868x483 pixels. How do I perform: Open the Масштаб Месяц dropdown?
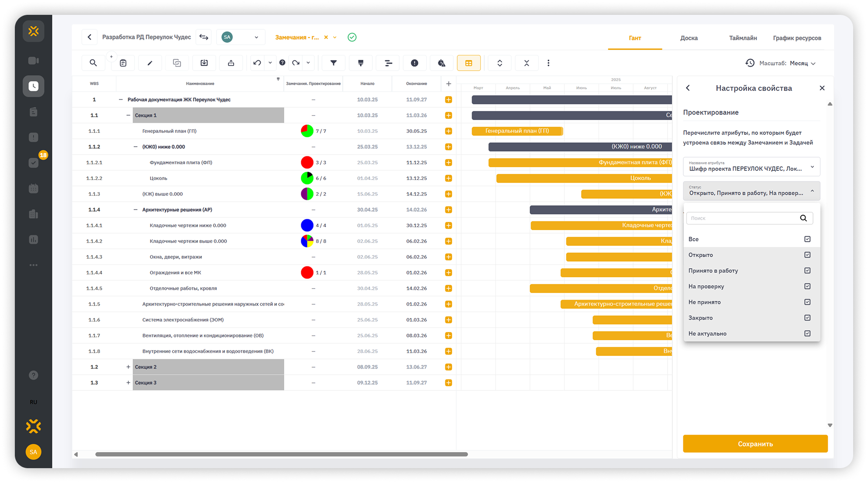click(803, 63)
